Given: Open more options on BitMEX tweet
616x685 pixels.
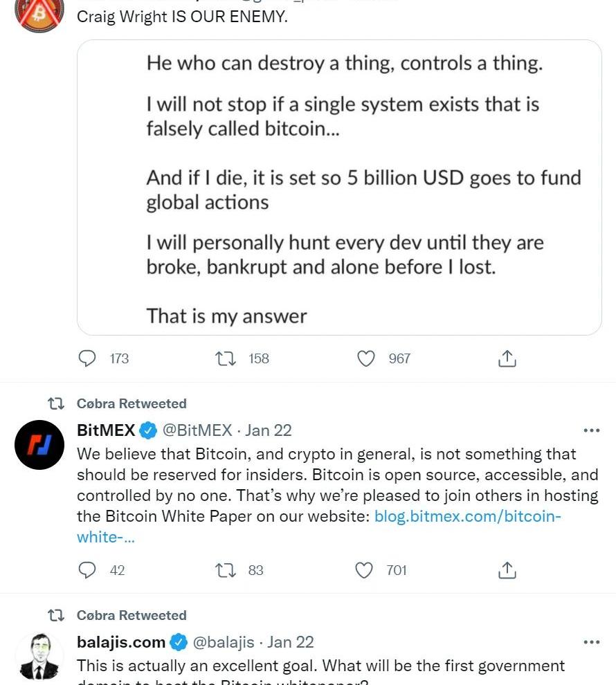Looking at the screenshot, I should click(x=591, y=430).
